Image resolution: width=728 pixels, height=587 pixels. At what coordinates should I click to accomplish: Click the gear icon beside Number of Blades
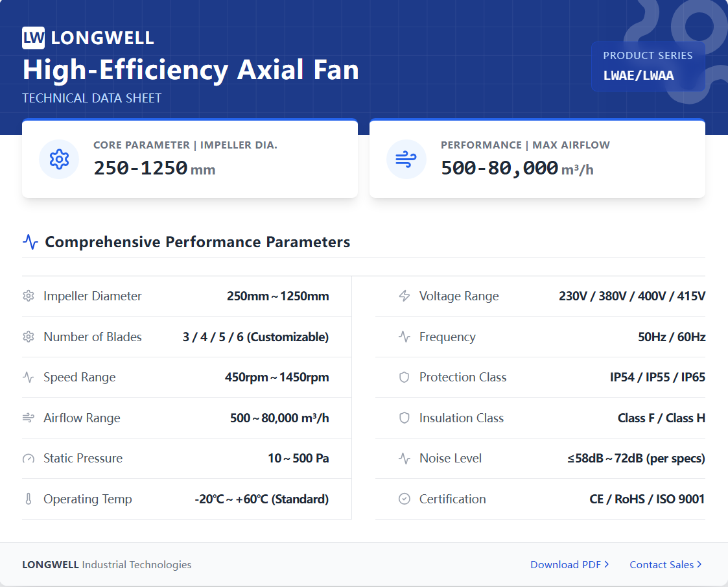29,337
